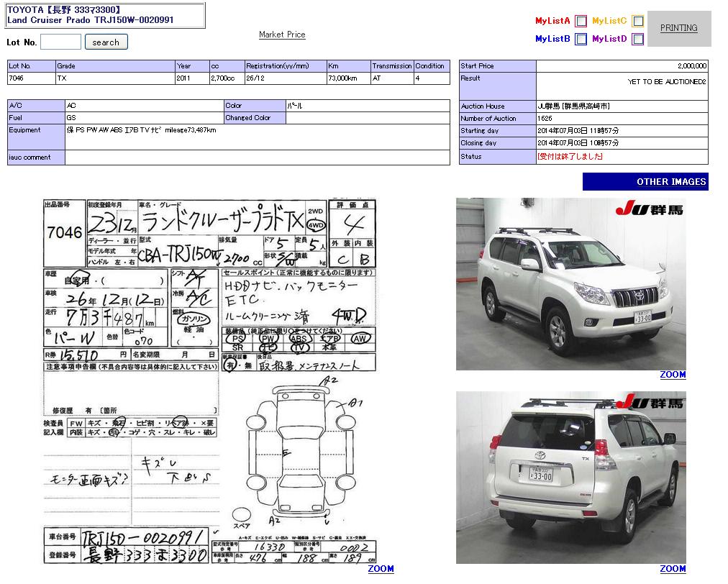The height and width of the screenshot is (584, 728).
Task: Click ZOOM under the front car photo
Action: coord(673,375)
